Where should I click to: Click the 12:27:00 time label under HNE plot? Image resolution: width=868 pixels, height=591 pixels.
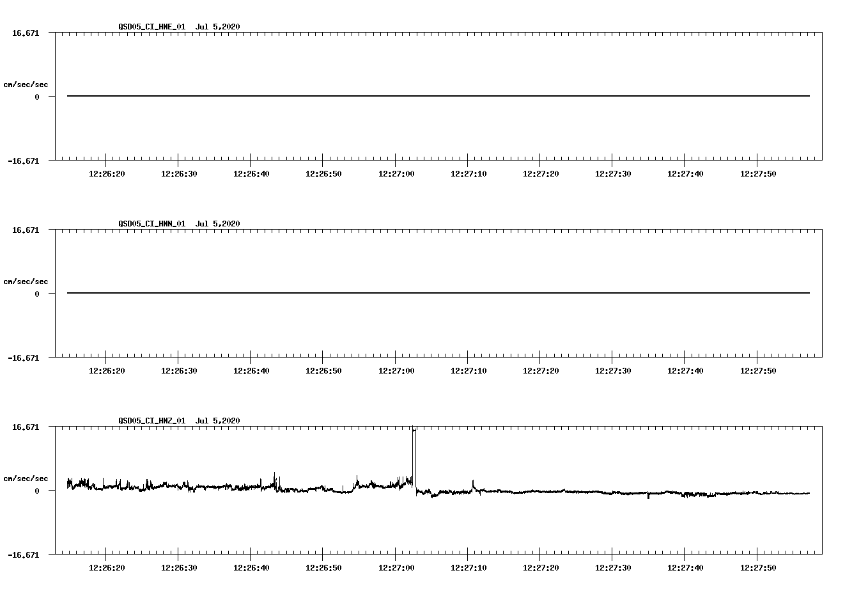coord(396,174)
